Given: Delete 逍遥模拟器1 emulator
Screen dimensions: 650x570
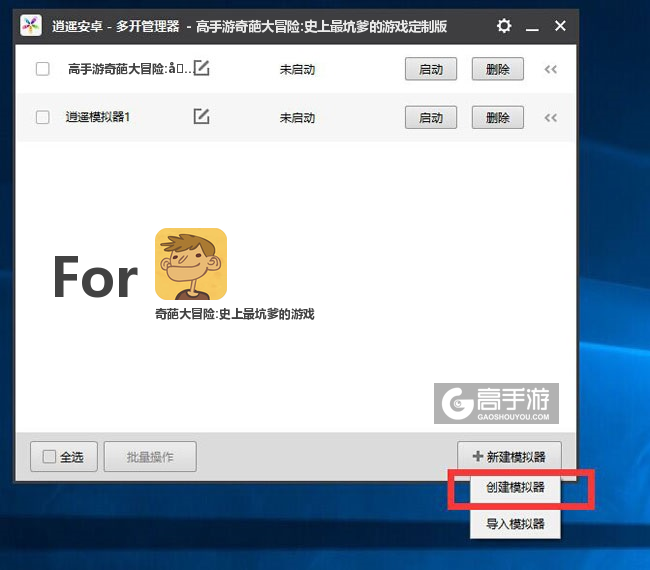Looking at the screenshot, I should coord(497,117).
